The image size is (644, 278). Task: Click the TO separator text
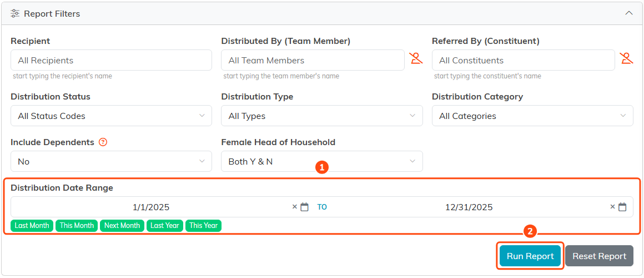point(322,207)
